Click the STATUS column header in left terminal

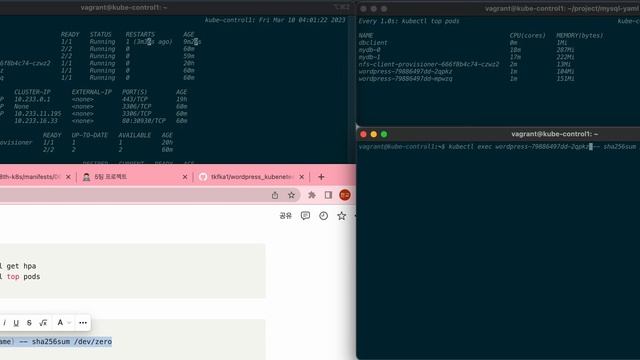click(x=100, y=35)
